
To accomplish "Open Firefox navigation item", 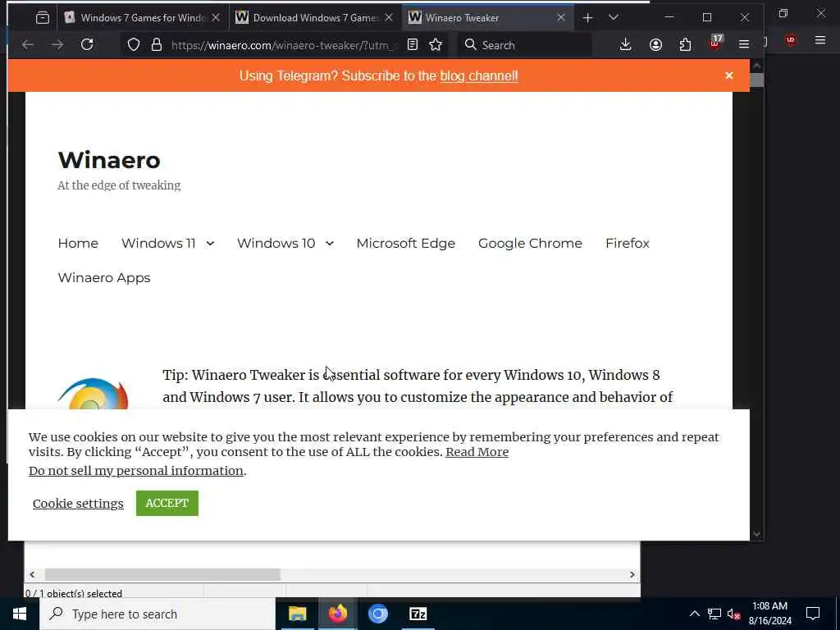I will 628,243.
